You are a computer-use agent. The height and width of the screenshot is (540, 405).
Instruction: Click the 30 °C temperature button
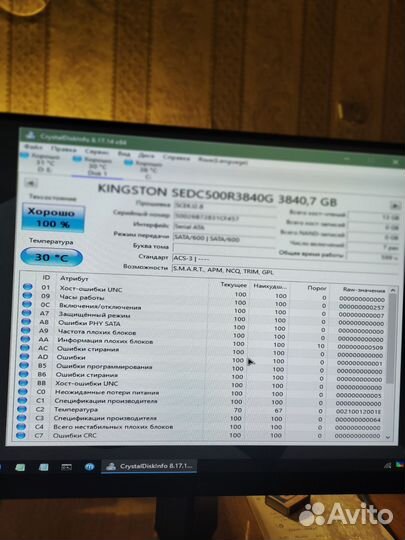point(52,257)
